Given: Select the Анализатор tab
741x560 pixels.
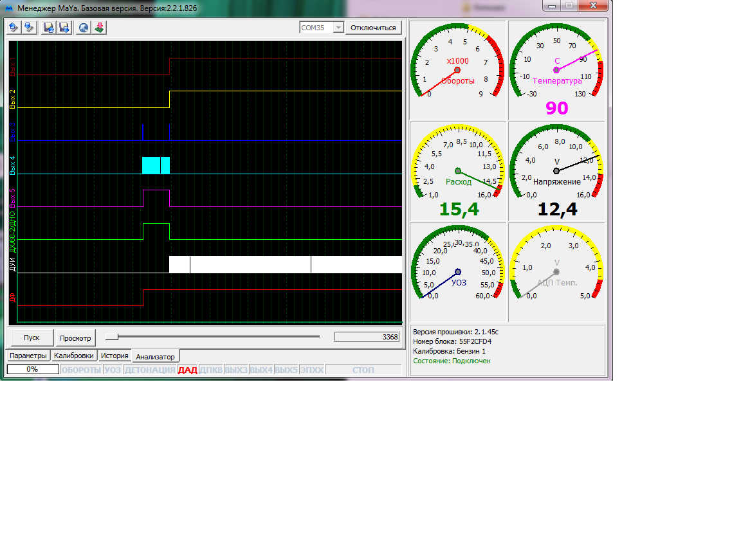Looking at the screenshot, I should click(x=156, y=356).
